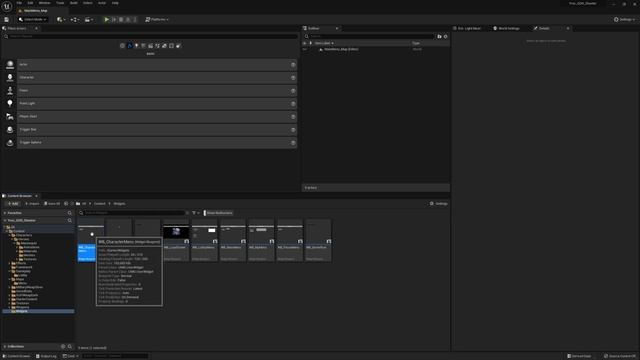Click Outliner add folder icon

tap(439, 36)
